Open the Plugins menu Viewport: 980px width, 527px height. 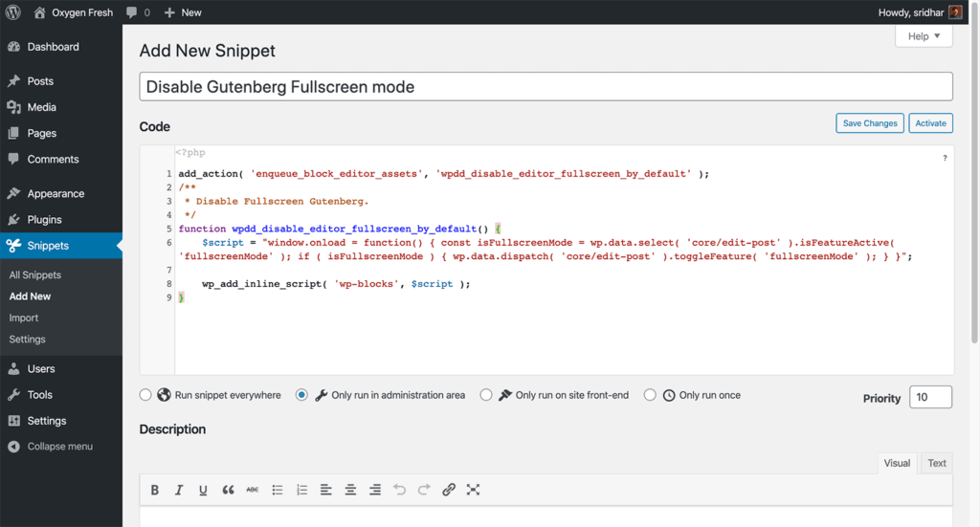(x=61, y=220)
